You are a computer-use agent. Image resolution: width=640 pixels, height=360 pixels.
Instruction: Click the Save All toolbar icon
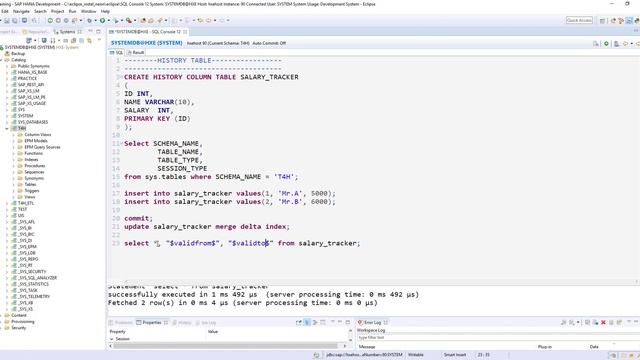click(15, 20)
